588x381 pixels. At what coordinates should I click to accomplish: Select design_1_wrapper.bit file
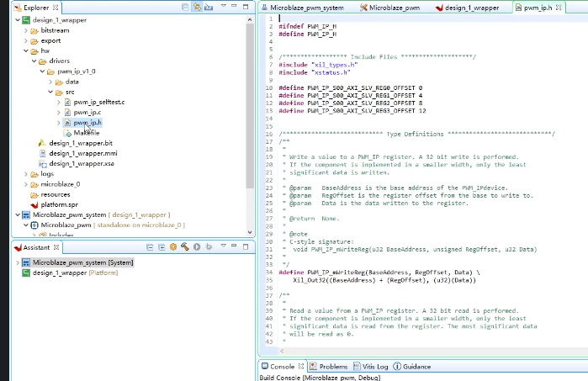click(81, 143)
